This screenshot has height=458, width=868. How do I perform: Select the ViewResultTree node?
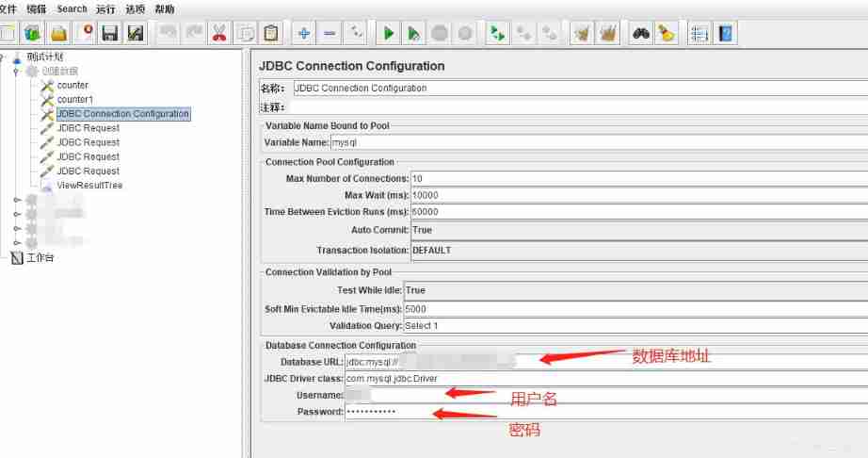[89, 186]
